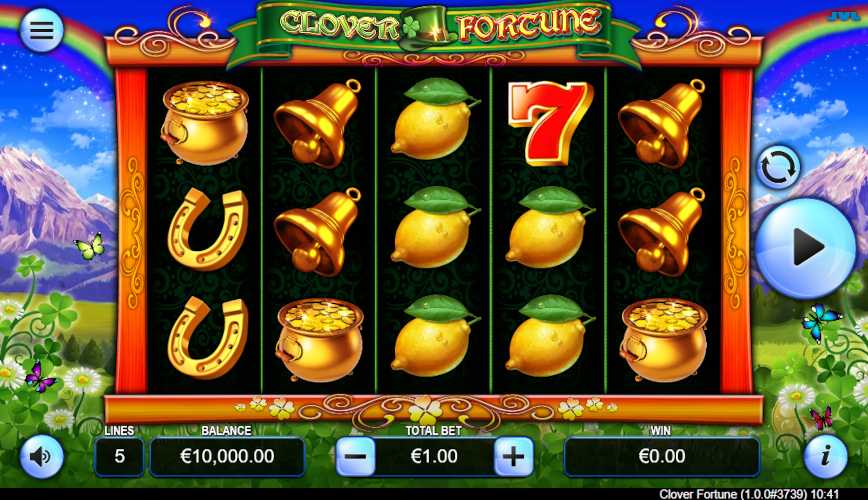
Task: Open the info paytable icon
Action: click(825, 456)
